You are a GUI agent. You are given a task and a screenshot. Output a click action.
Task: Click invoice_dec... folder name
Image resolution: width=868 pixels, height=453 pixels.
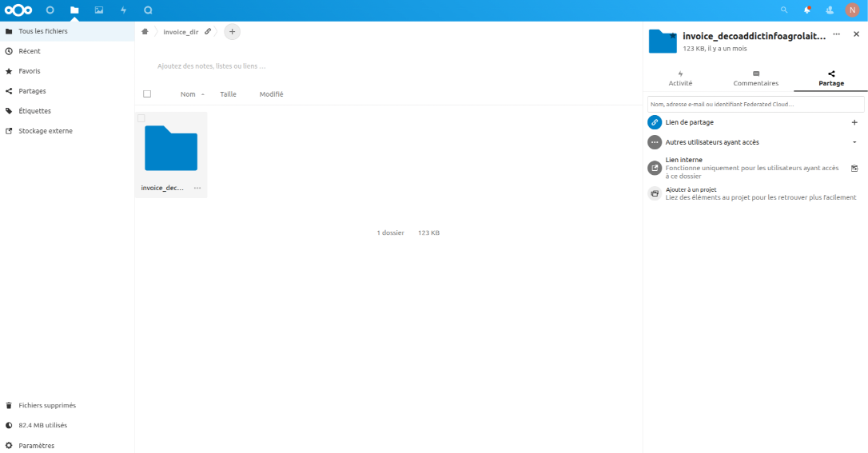pos(162,188)
